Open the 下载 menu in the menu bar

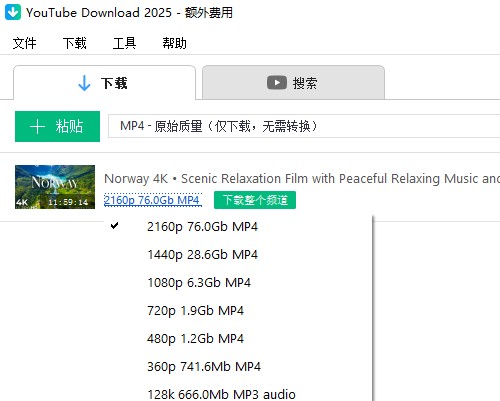75,43
